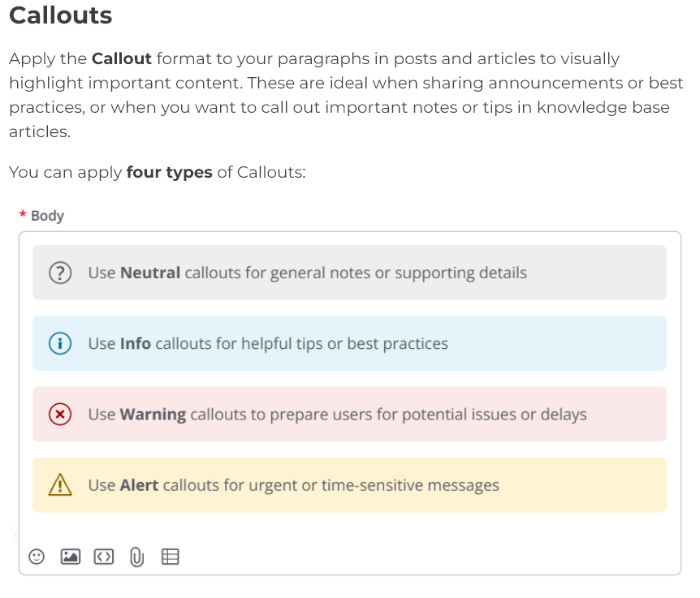Click the triangle alert icon in Alert callout
This screenshot has width=700, height=598.
(x=60, y=484)
